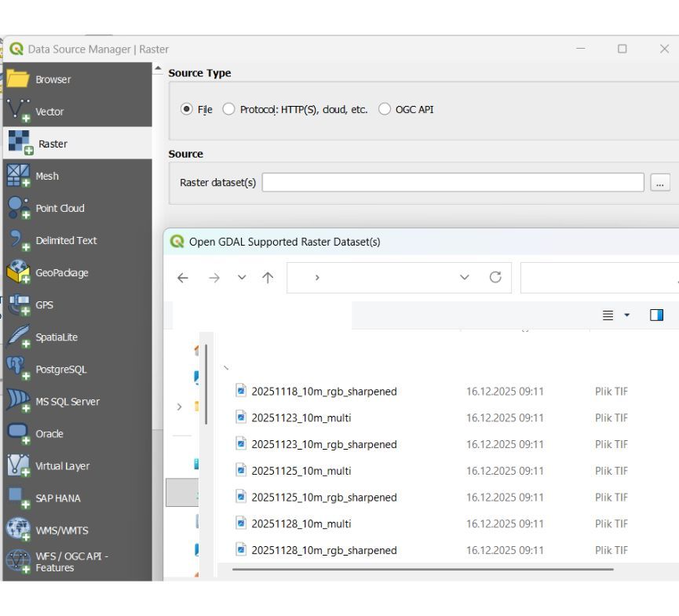This screenshot has width=679, height=616.
Task: Click the raster dataset browse button
Action: 659,183
